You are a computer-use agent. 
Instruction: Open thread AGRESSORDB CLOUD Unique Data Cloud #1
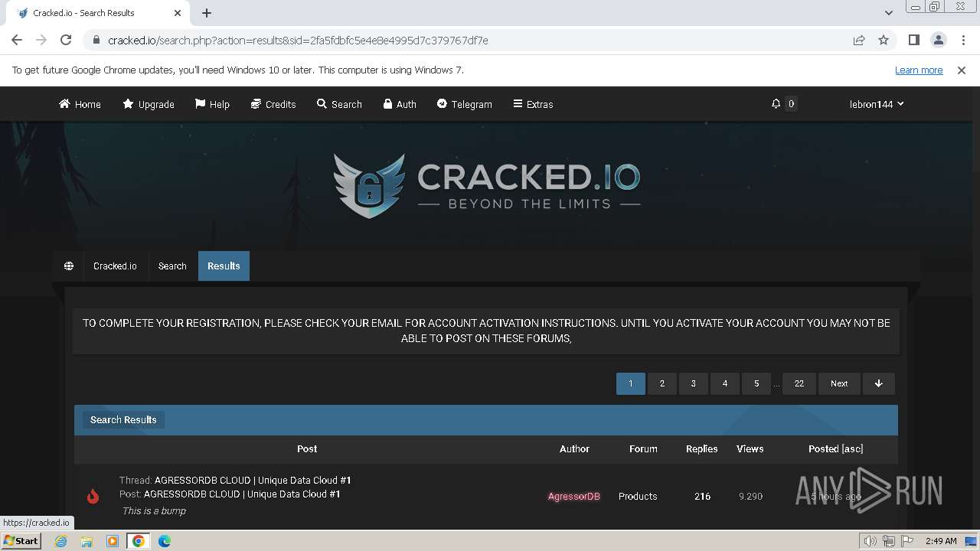click(x=253, y=481)
